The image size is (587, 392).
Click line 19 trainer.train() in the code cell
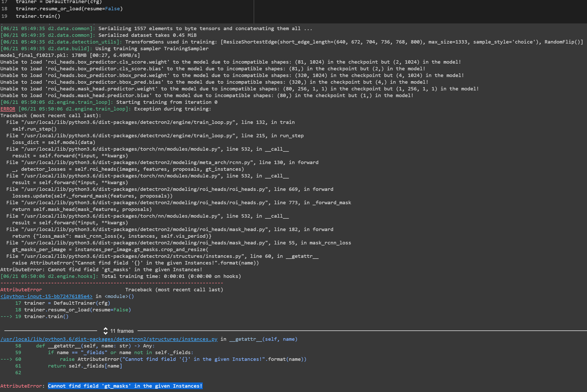(x=38, y=16)
